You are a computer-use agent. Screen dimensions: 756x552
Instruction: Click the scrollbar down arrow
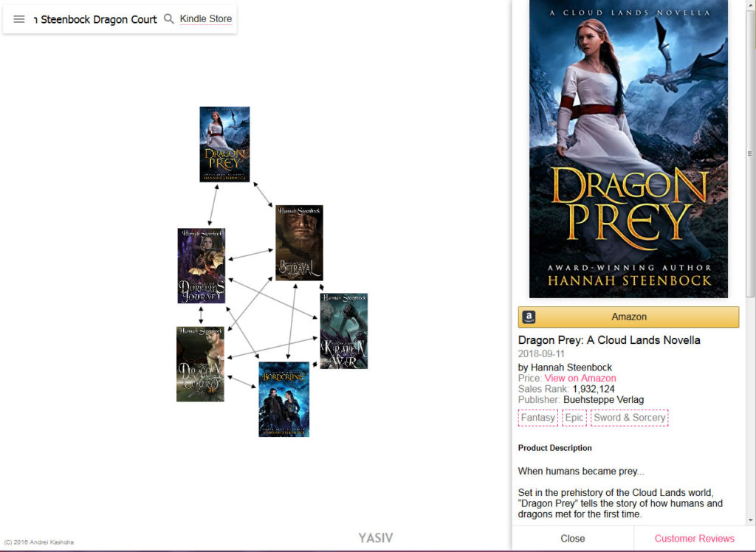[x=750, y=520]
